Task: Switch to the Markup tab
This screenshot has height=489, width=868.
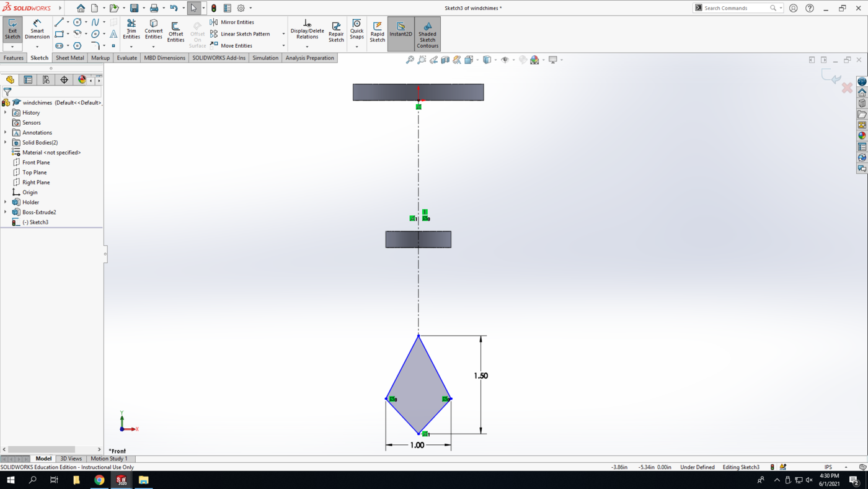Action: click(x=100, y=58)
